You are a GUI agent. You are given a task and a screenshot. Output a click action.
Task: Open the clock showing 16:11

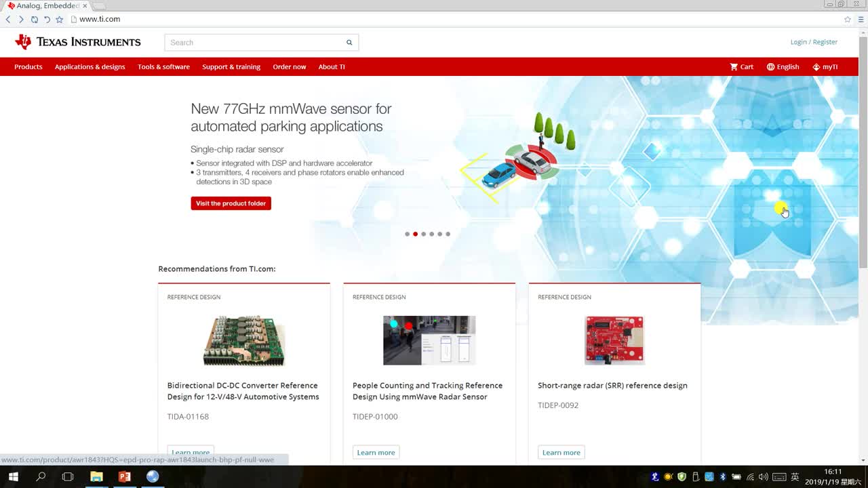(833, 476)
